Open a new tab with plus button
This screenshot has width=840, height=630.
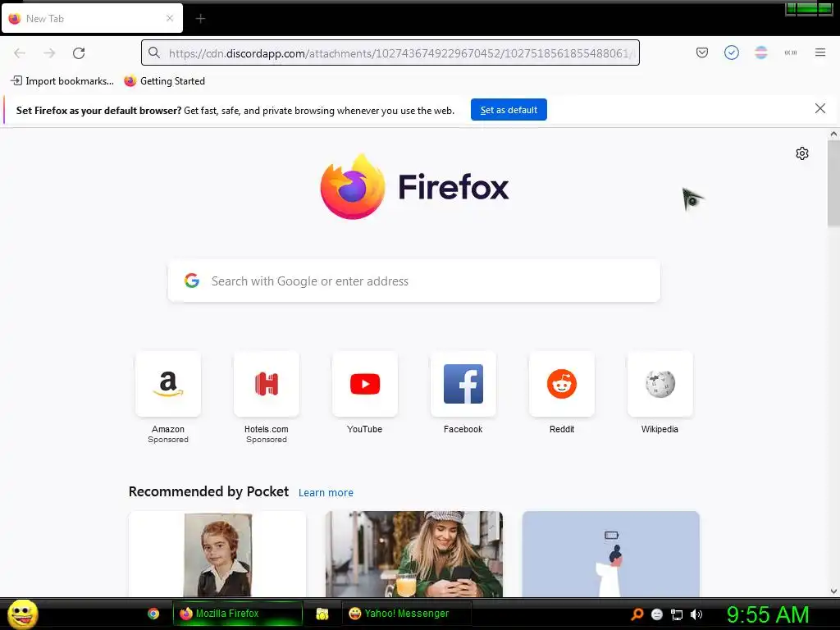point(200,19)
